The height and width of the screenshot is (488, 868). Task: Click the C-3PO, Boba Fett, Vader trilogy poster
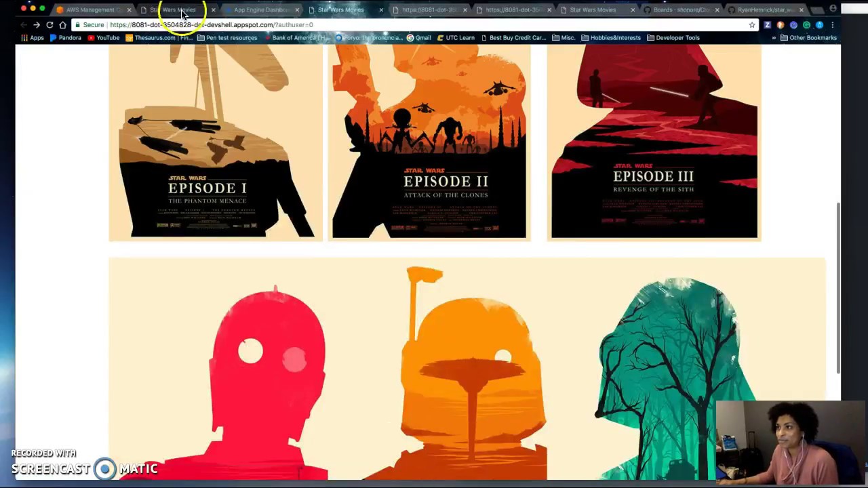(x=467, y=369)
